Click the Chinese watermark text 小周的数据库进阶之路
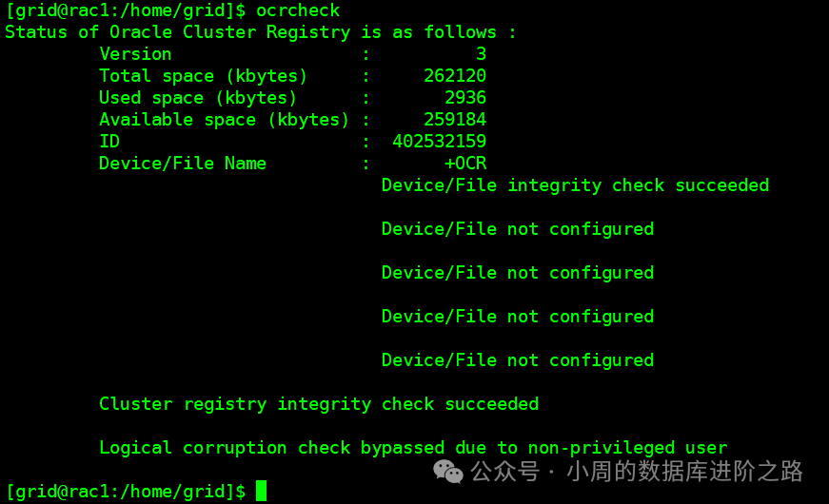The width and height of the screenshot is (829, 504). click(685, 471)
